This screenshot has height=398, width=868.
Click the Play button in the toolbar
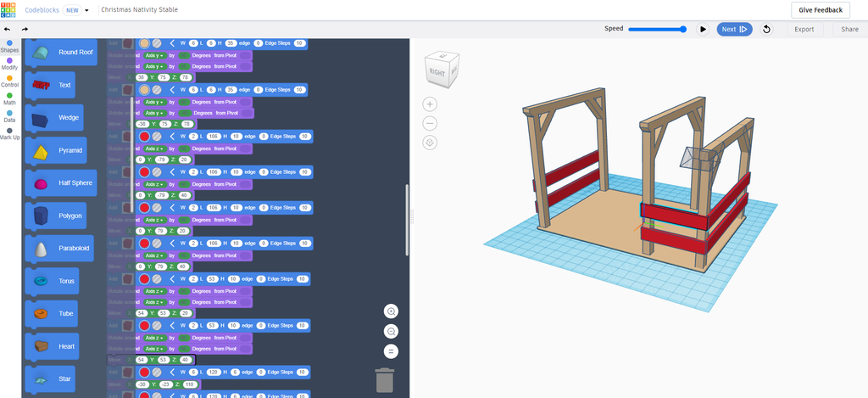click(703, 29)
